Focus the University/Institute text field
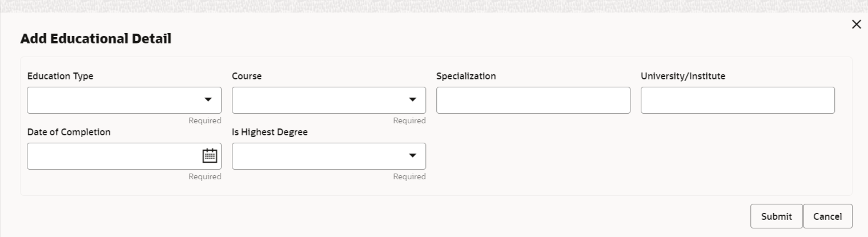This screenshot has width=868, height=237. 737,100
